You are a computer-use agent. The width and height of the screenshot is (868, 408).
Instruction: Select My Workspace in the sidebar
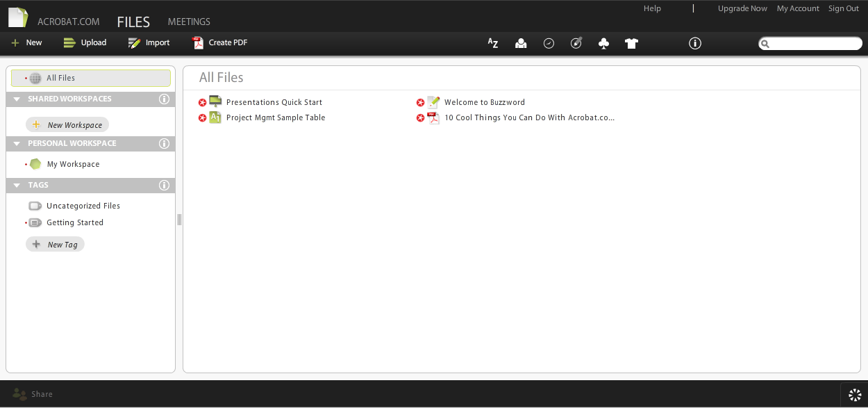73,164
